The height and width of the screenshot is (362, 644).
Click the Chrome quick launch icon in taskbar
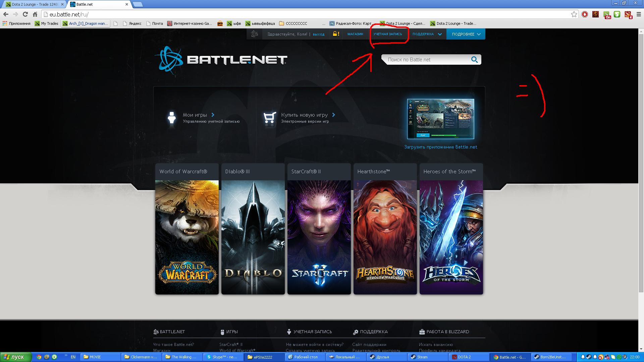pyautogui.click(x=39, y=357)
